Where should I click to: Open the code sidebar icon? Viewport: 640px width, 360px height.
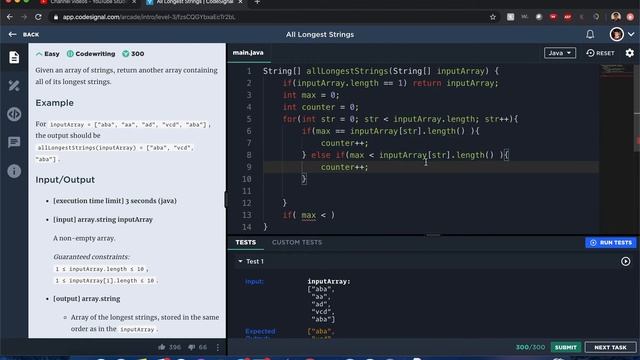click(x=14, y=114)
